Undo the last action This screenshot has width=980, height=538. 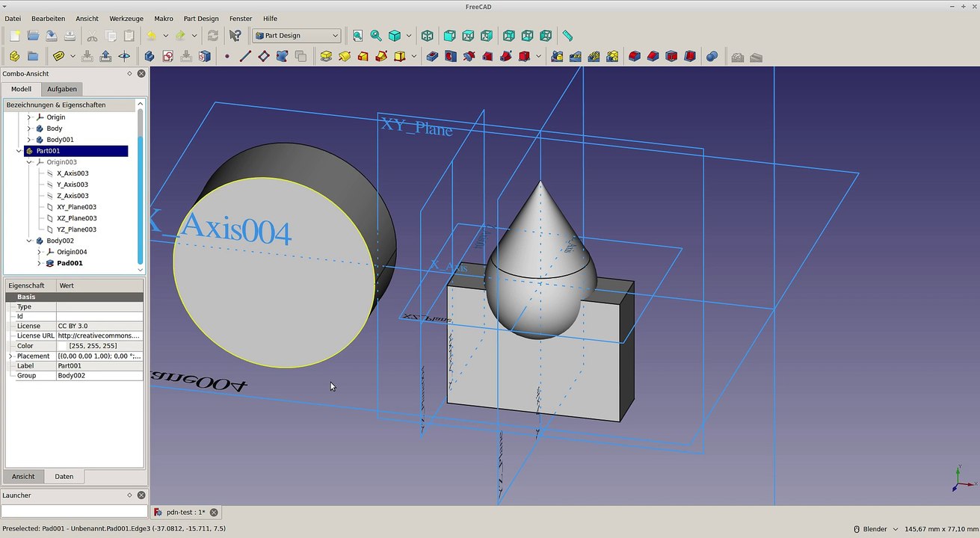(x=151, y=35)
